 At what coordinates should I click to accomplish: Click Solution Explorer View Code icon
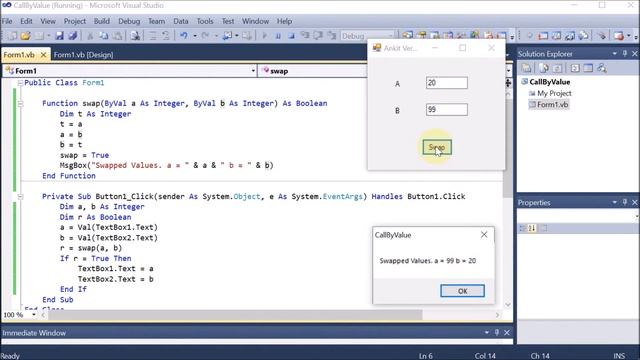click(x=575, y=68)
